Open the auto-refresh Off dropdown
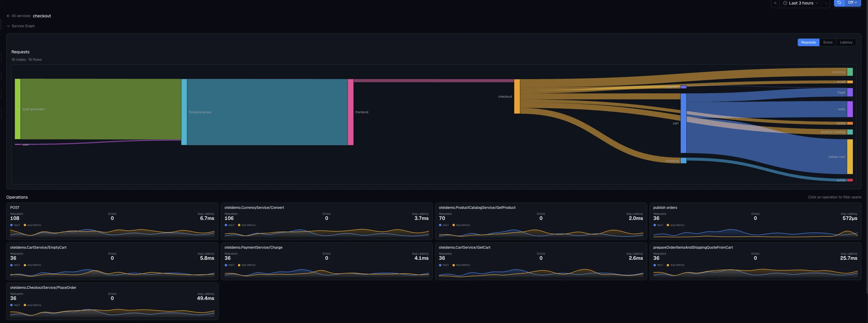 tap(852, 3)
